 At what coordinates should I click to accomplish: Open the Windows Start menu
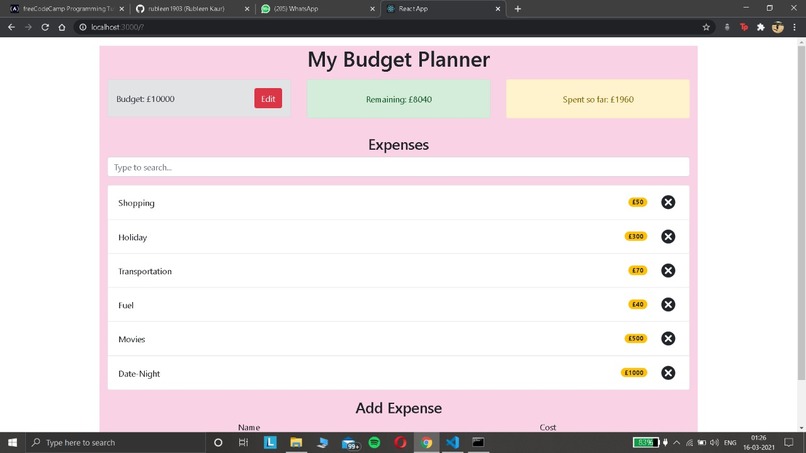coord(12,442)
